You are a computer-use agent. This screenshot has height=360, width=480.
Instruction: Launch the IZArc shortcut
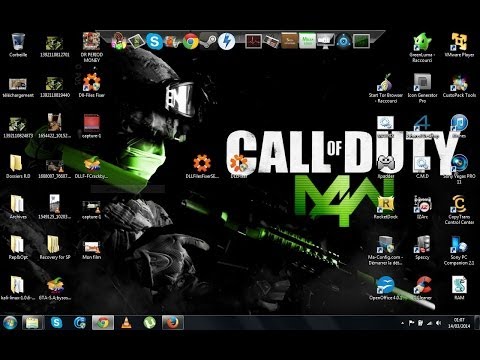(x=422, y=207)
